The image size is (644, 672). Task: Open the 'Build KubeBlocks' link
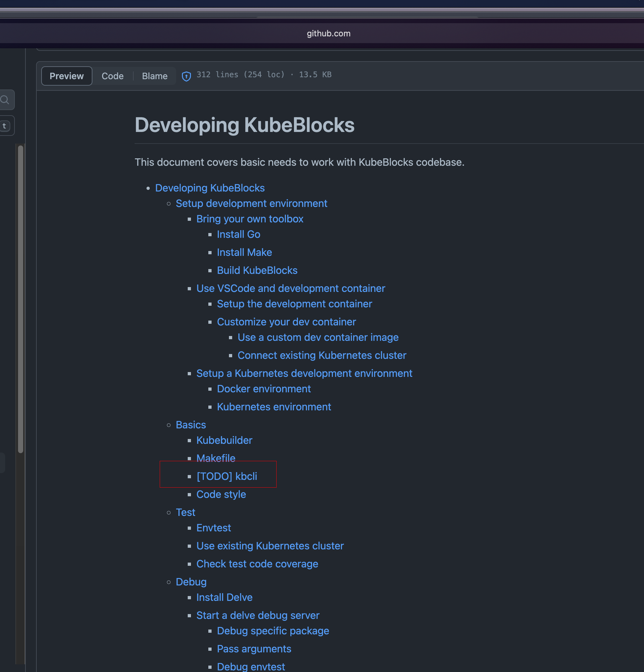pos(257,270)
